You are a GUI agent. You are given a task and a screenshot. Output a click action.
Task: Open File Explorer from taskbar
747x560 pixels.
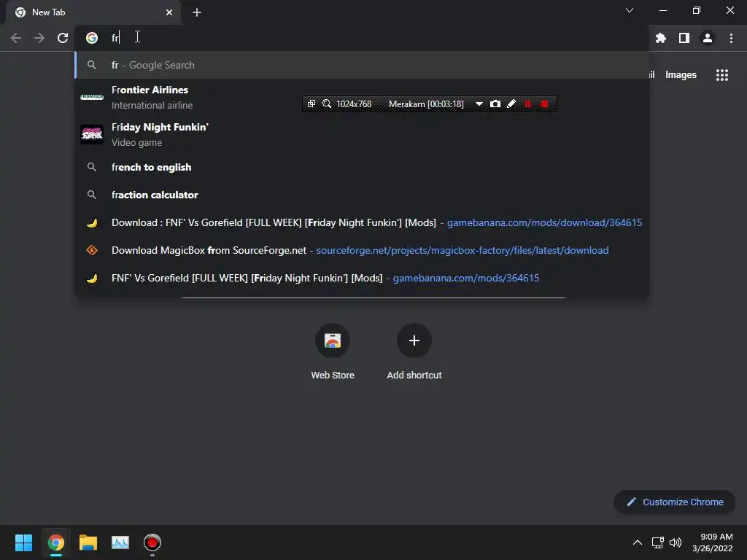click(88, 542)
